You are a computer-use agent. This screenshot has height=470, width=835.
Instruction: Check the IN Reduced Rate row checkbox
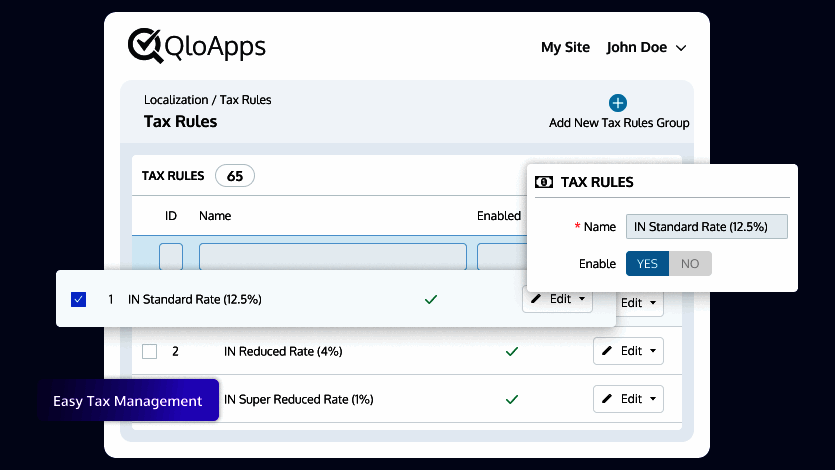tap(150, 352)
